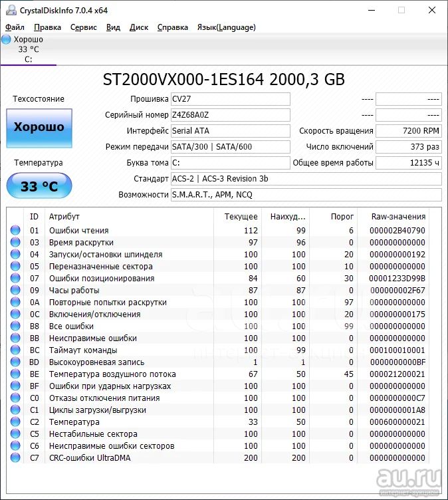Viewport: 448px width, 500px height.
Task: Select raw value 000000002F67 for Часы работы
Action: [x=397, y=290]
